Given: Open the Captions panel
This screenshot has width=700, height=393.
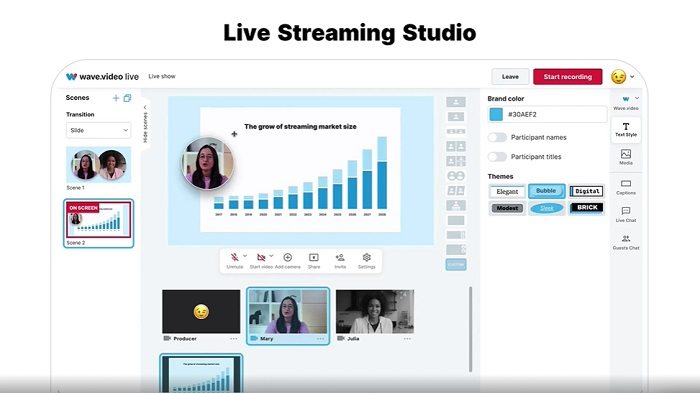Looking at the screenshot, I should pyautogui.click(x=626, y=187).
